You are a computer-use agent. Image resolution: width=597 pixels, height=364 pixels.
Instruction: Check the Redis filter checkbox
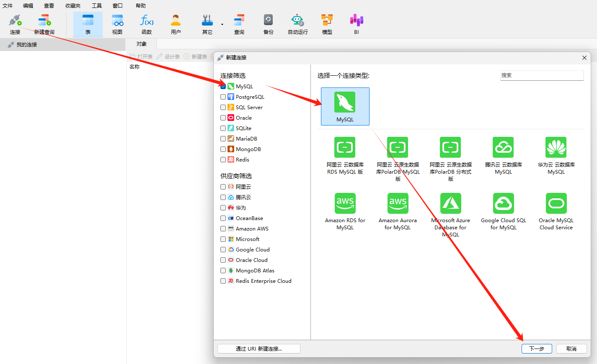coord(223,160)
